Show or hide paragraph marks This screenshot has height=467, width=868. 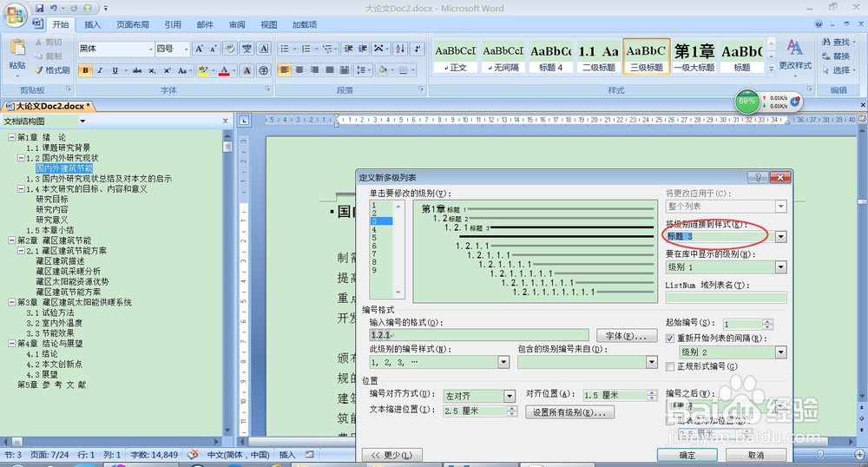(418, 49)
